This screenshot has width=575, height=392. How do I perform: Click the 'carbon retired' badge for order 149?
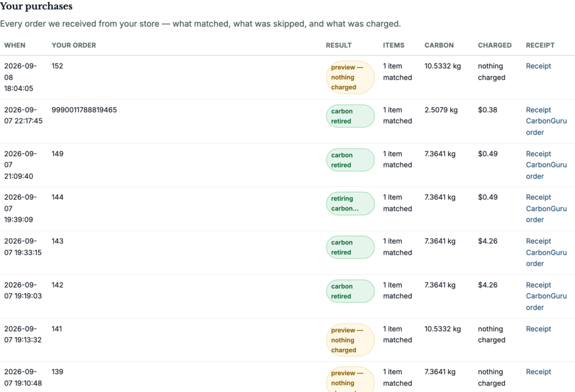(350, 160)
